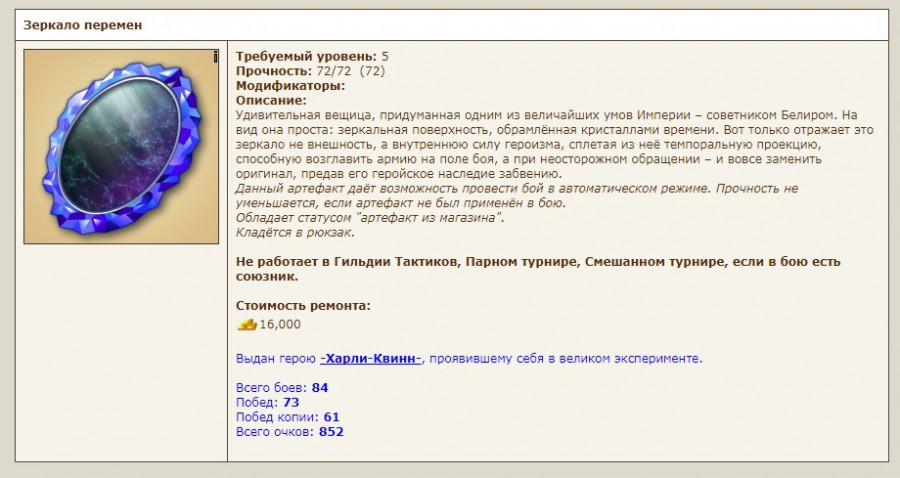Click the 'Побед: 73' stat

pyautogui.click(x=267, y=402)
